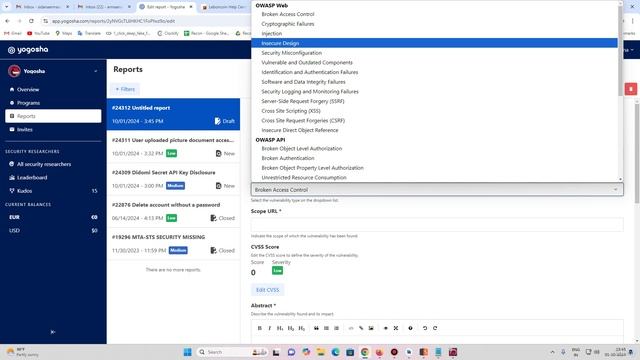Click the Scope URL input field

[437, 224]
